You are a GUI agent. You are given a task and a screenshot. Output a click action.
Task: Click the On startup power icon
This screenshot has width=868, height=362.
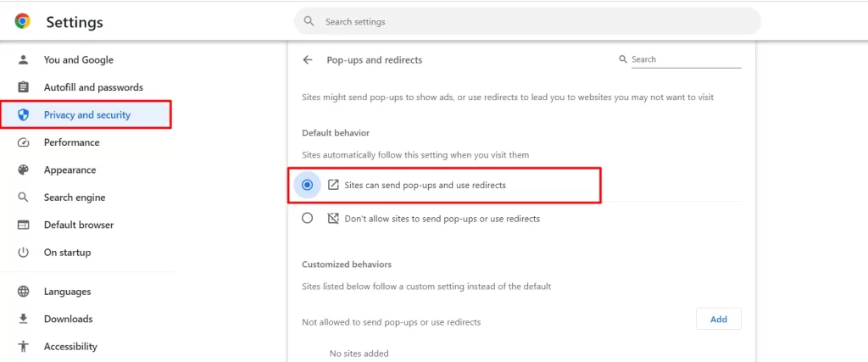[x=23, y=253]
